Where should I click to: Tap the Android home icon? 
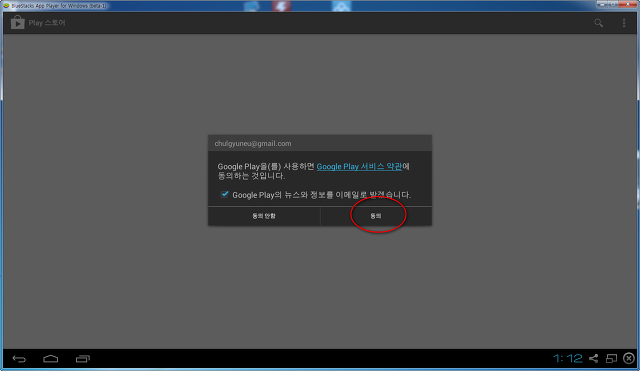pos(51,359)
